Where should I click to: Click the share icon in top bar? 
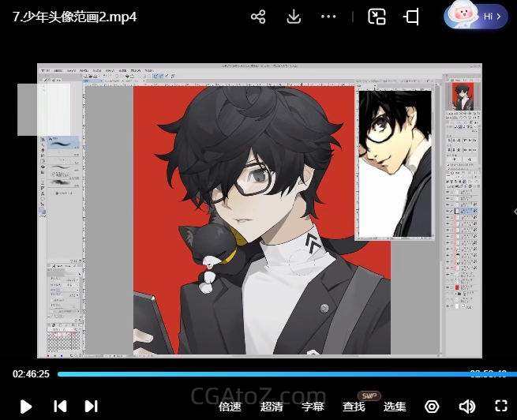(258, 17)
